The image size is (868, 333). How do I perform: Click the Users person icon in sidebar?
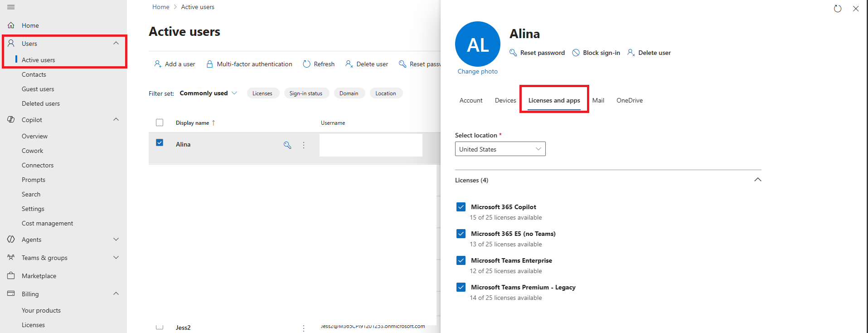(11, 43)
